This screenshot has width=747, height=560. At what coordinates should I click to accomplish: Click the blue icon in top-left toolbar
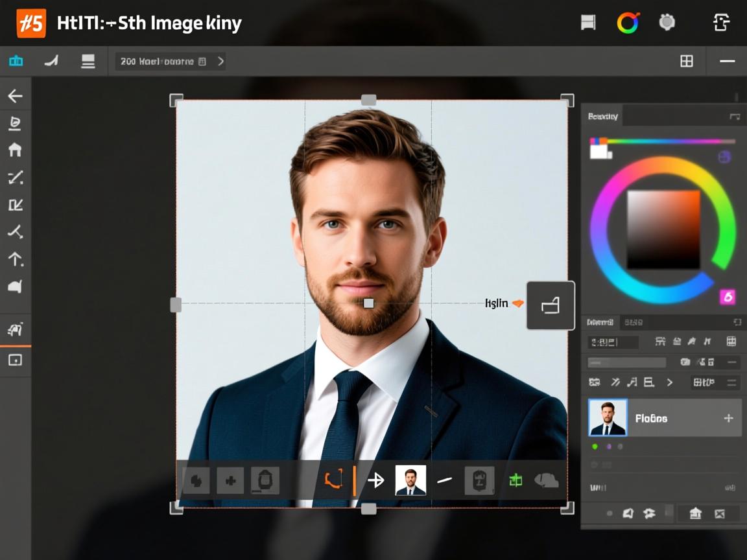click(x=16, y=62)
